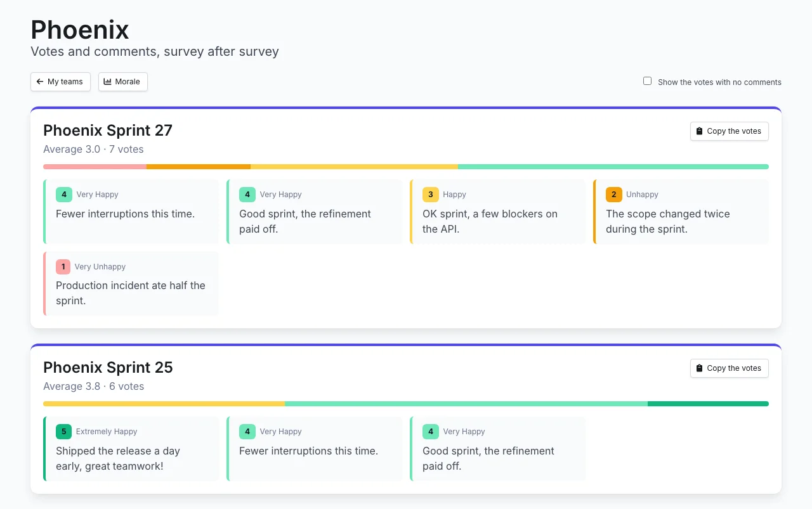Click the subtitle "Votes and comments, survey after survey"

pyautogui.click(x=155, y=51)
